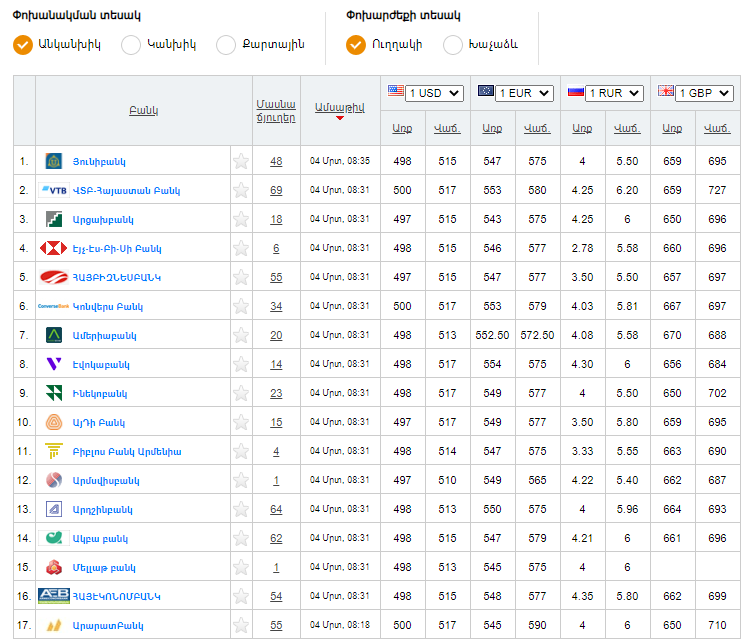
Task: Click the star icon for Ամերիաբանկ
Action: pyautogui.click(x=241, y=335)
